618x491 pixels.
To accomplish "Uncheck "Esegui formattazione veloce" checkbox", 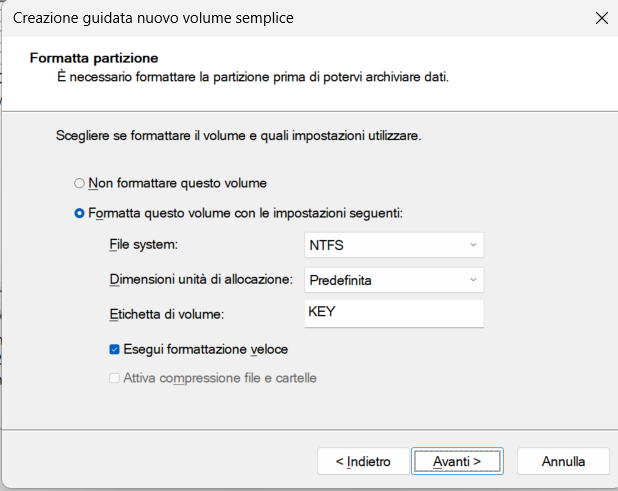I will pyautogui.click(x=114, y=350).
